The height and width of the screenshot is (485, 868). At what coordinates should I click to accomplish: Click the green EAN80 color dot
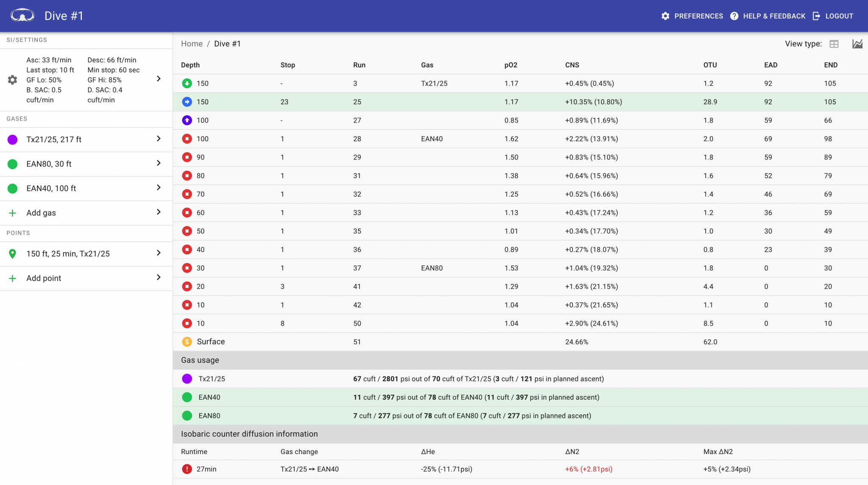(x=12, y=164)
